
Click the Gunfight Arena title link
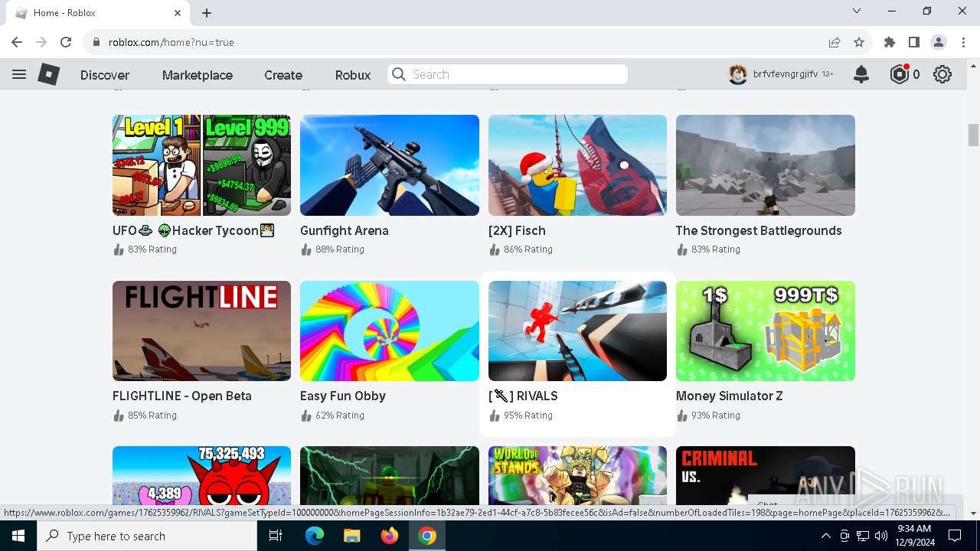345,230
